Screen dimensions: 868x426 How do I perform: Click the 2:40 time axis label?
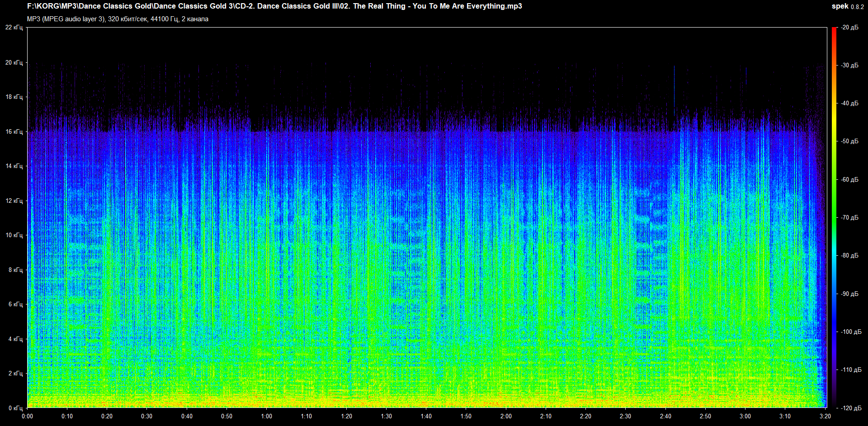click(x=665, y=416)
